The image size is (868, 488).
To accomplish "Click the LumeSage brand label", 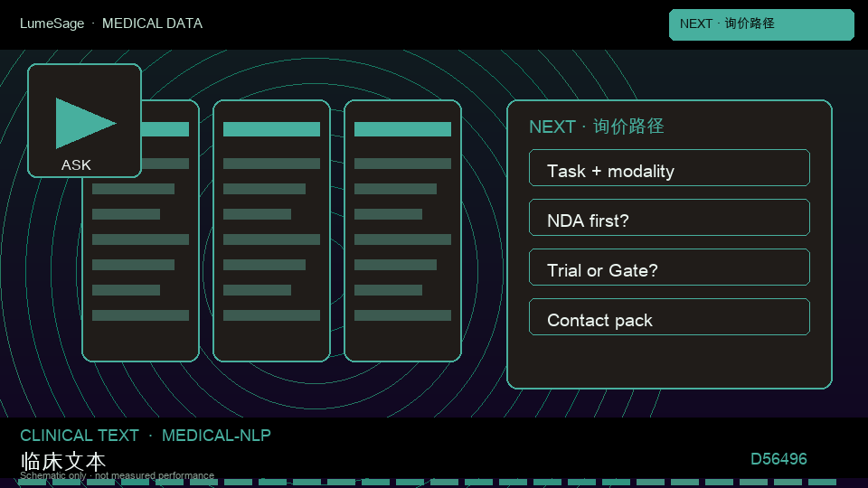I will [x=52, y=23].
